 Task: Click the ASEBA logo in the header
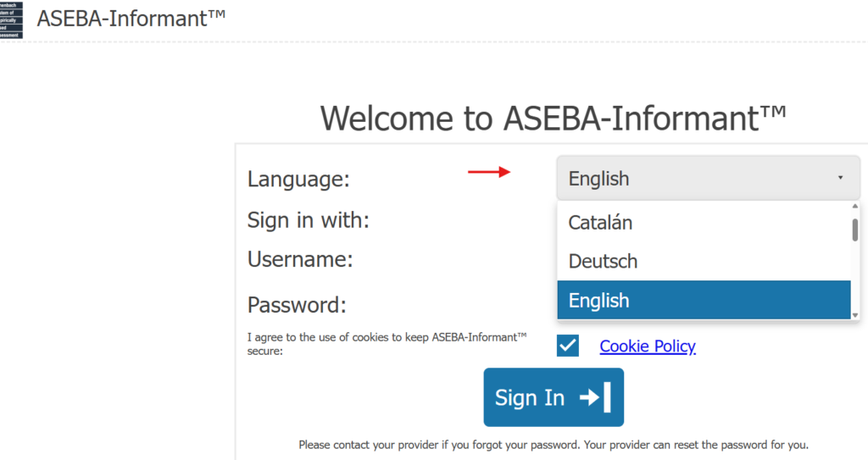11,18
